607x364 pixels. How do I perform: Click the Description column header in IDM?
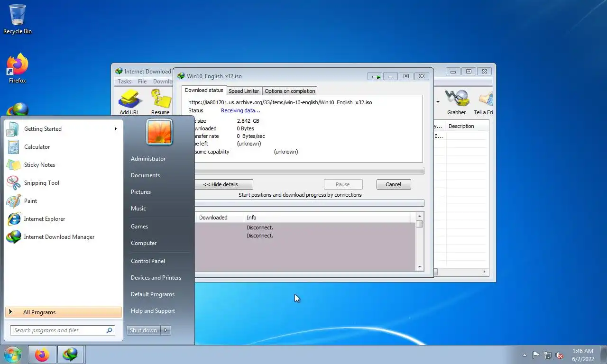(467, 126)
